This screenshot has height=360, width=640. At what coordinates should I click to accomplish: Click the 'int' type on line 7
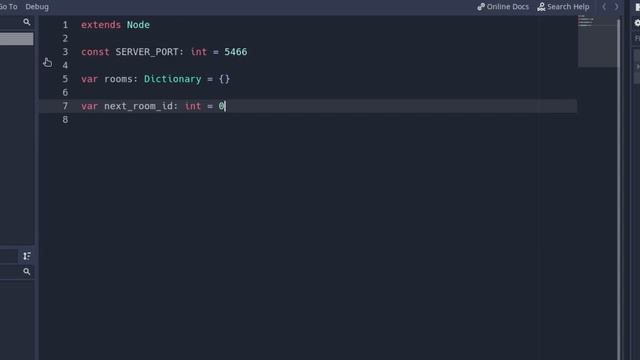(x=193, y=106)
